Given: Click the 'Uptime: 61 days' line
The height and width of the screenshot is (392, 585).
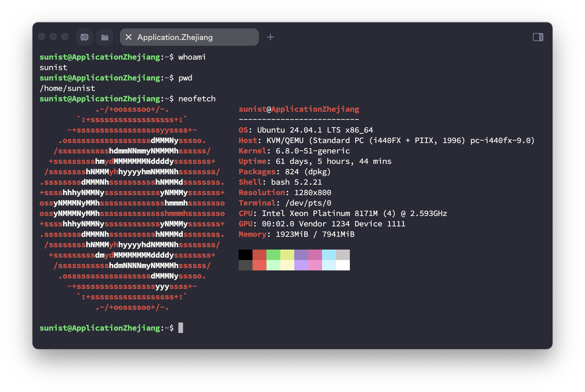Looking at the screenshot, I should pos(315,161).
